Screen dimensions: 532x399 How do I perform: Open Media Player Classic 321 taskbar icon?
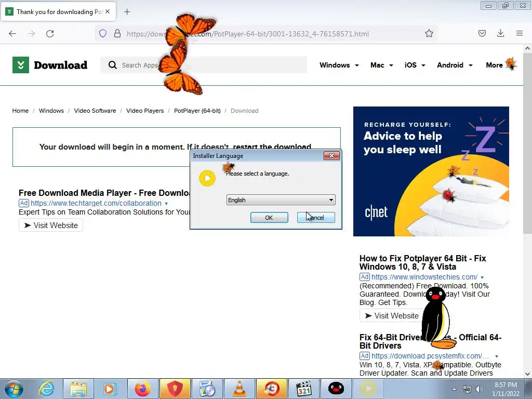pyautogui.click(x=303, y=389)
